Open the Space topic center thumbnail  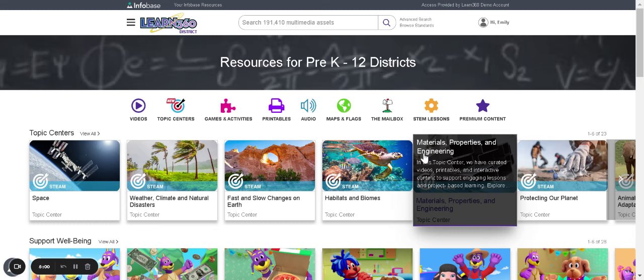pos(74,166)
